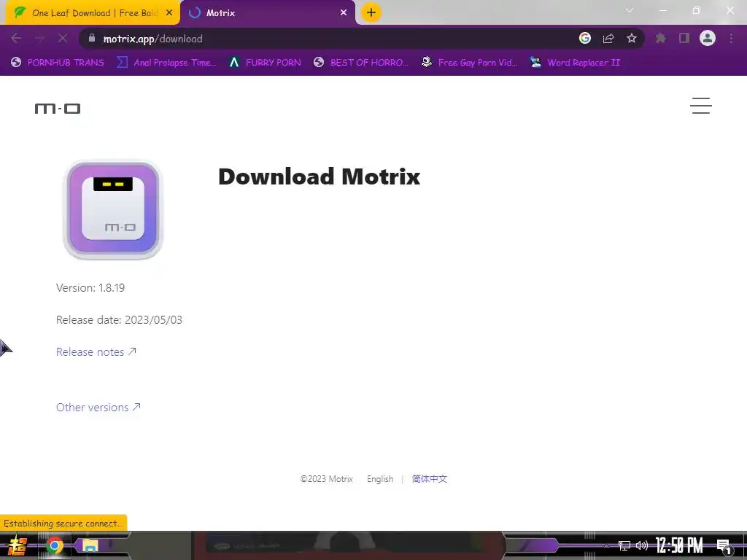Click the ©2023 Motrix footer text
Image resolution: width=747 pixels, height=560 pixels.
point(327,479)
